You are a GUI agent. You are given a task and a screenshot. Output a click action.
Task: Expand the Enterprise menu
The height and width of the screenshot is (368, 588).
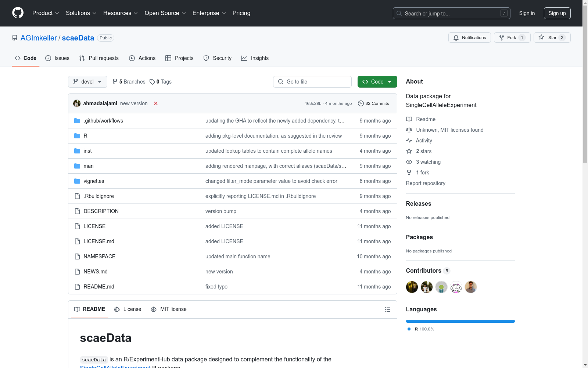point(209,13)
